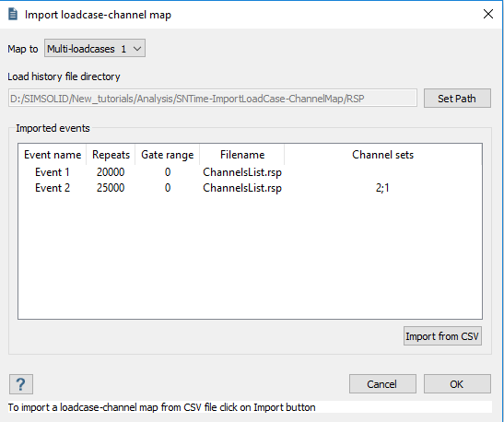This screenshot has width=504, height=422.
Task: Click the Event name column header
Action: pyautogui.click(x=53, y=155)
